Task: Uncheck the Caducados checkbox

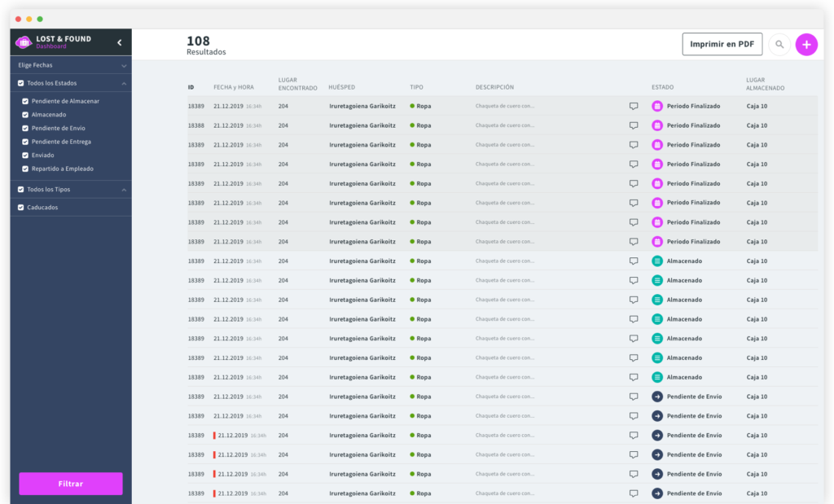Action: (21, 208)
